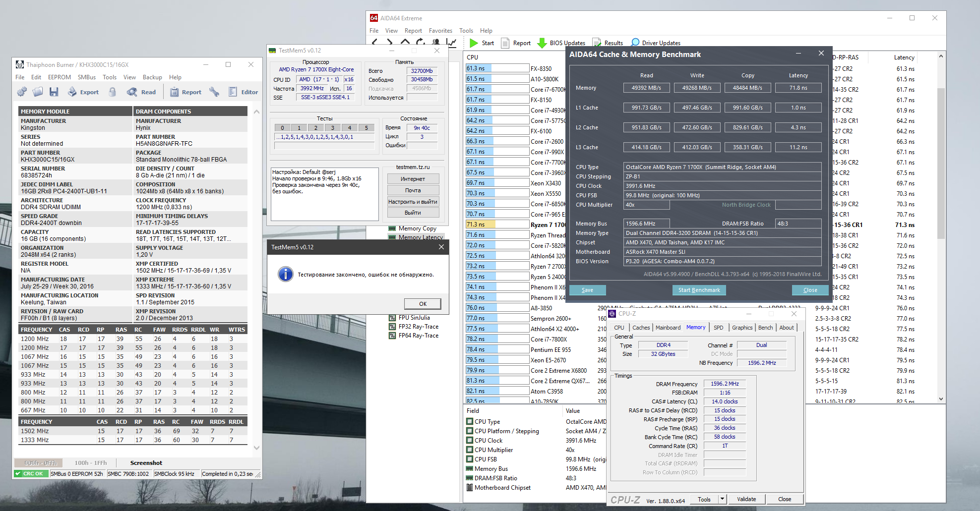The image size is (980, 511).
Task: Select FP32 Ray-Trace benchmark in AIDA64 tree
Action: click(x=414, y=327)
